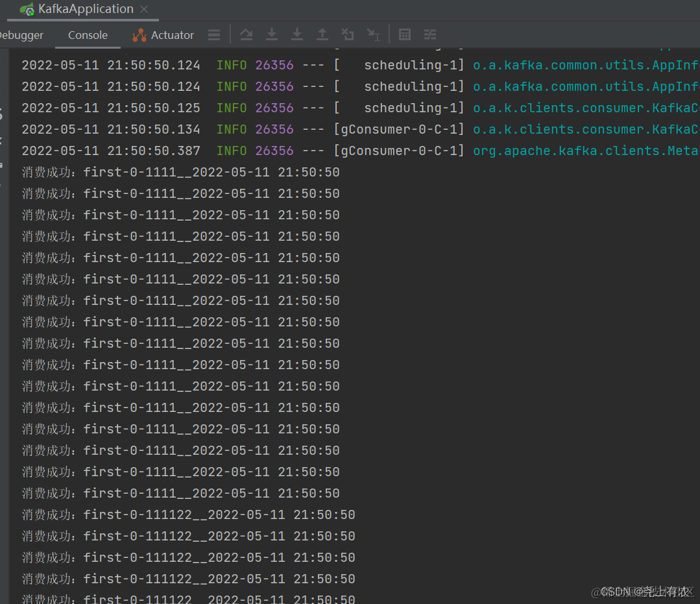This screenshot has width=700, height=604.
Task: Click [gConsumer-0-C-1] on the 21:50:50.387 line
Action: click(x=400, y=151)
